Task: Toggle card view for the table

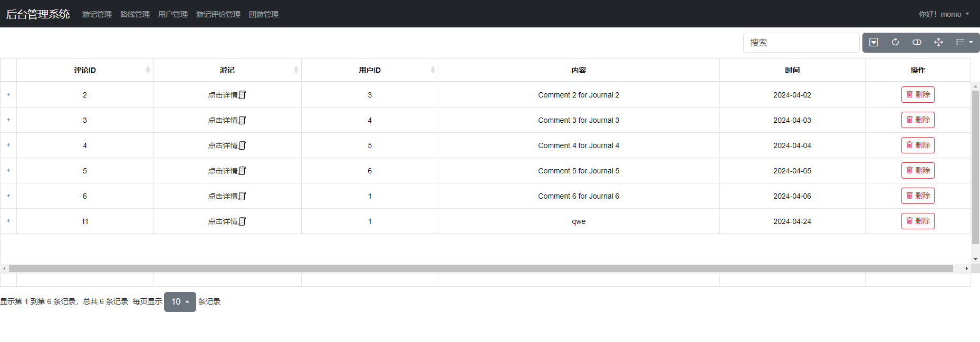Action: [917, 43]
